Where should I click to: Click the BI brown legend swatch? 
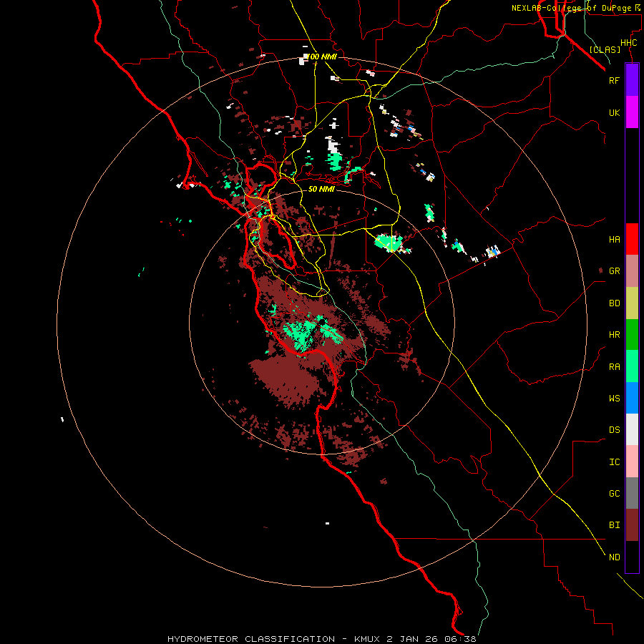tap(632, 525)
